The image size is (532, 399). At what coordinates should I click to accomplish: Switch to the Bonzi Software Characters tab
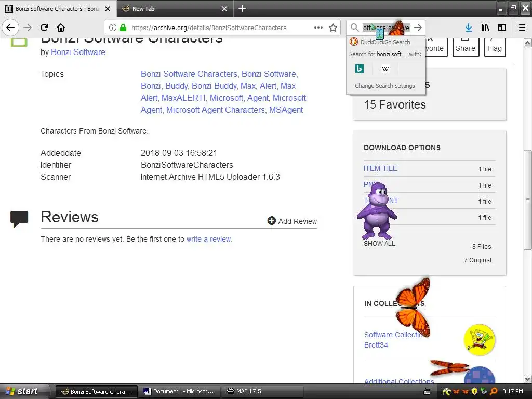(x=58, y=9)
